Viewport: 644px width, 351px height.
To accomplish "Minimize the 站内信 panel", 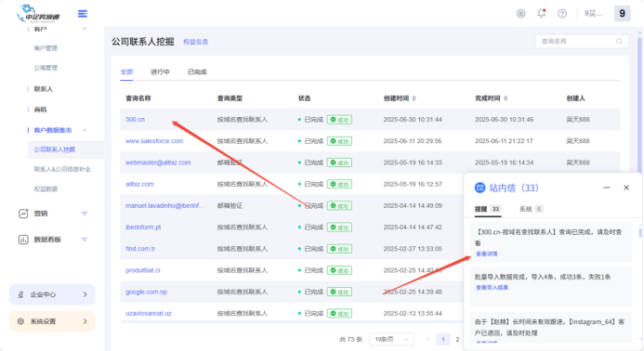I will (x=606, y=188).
